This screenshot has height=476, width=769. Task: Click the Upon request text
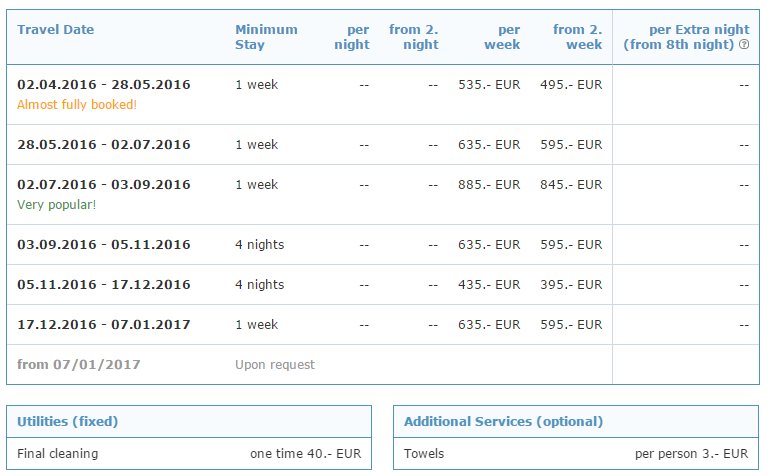[274, 365]
